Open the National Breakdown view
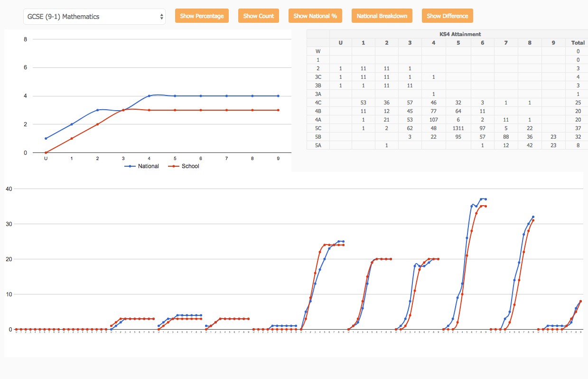 coord(382,16)
